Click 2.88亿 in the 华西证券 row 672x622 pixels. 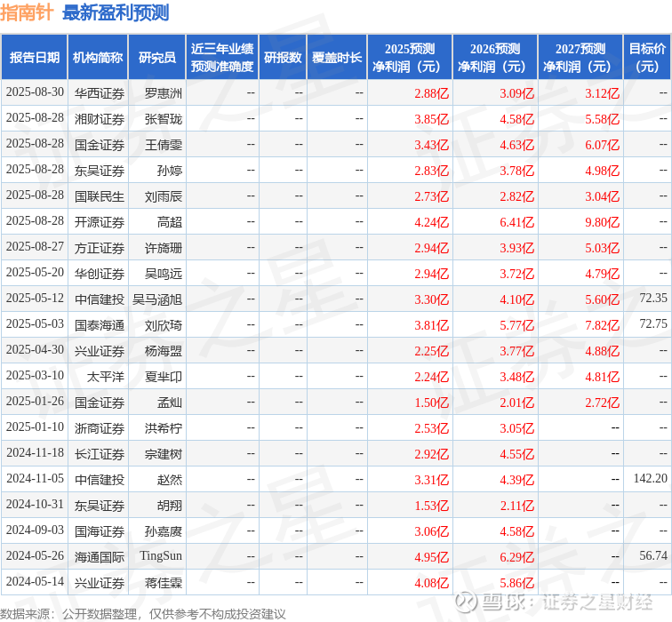pos(432,93)
